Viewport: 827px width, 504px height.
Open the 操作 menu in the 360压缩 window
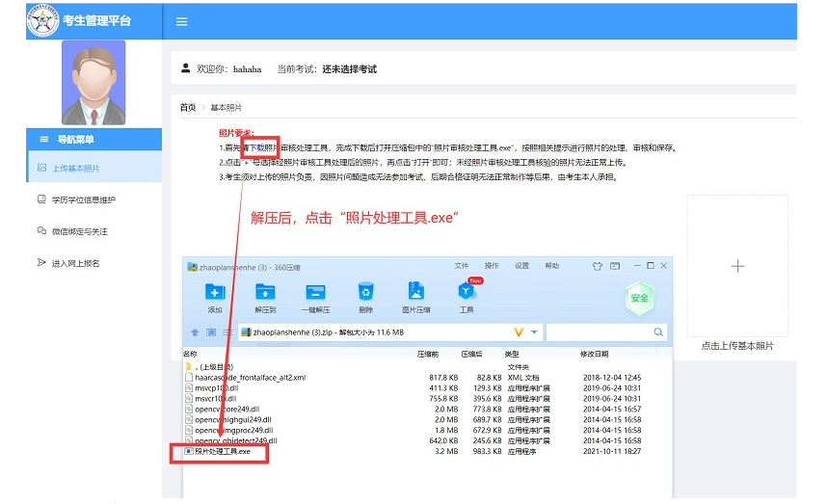492,266
